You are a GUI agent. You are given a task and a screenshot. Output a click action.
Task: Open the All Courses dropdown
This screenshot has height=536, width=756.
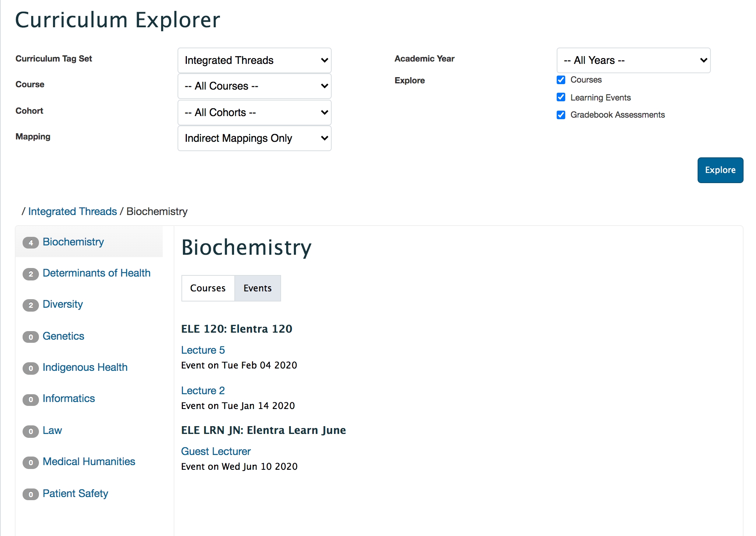click(254, 86)
